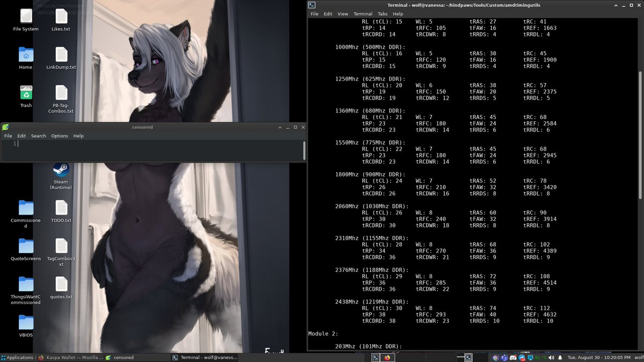The image size is (644, 362).
Task: Open the Help menu in the Terminal
Action: [398, 14]
